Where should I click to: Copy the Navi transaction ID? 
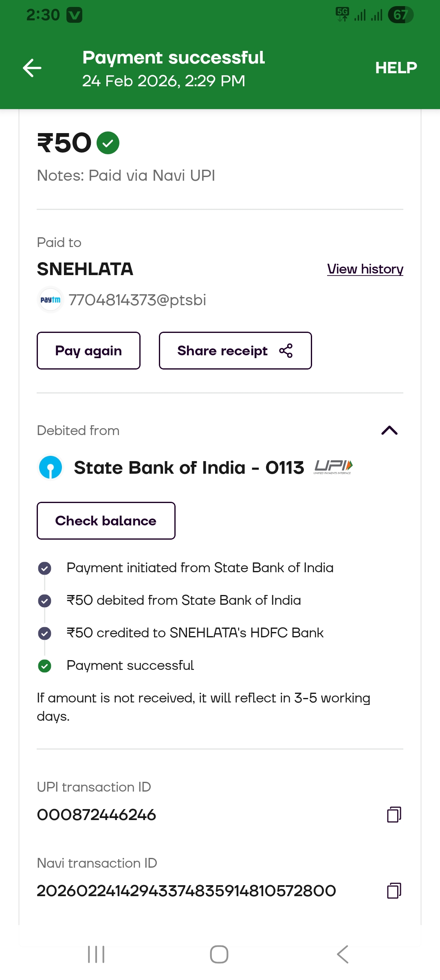394,890
